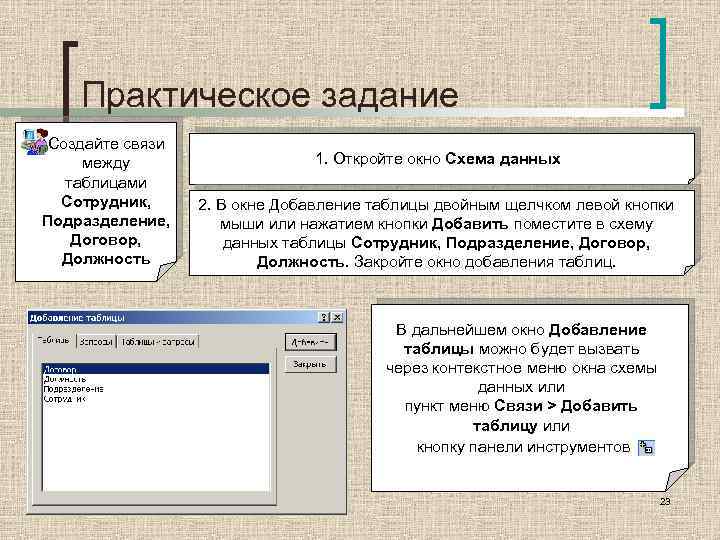Click the Добавление таблицы title bar
Image resolution: width=720 pixels, height=540 pixels.
point(186,317)
